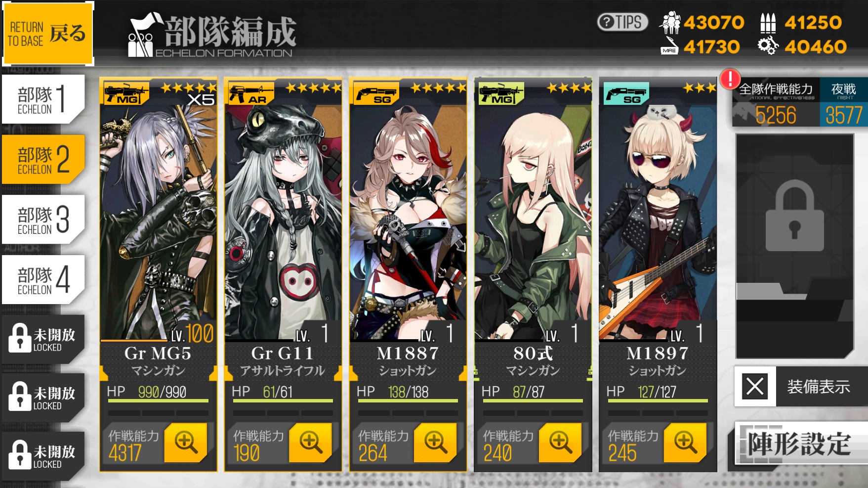Open magnifier icon under Gr MG5 card
This screenshot has height=488, width=868.
point(186,442)
